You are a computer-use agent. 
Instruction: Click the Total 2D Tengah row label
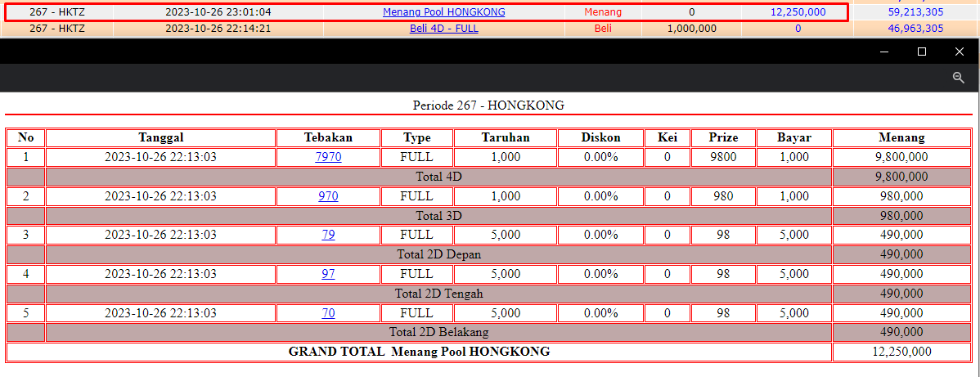[x=438, y=294]
